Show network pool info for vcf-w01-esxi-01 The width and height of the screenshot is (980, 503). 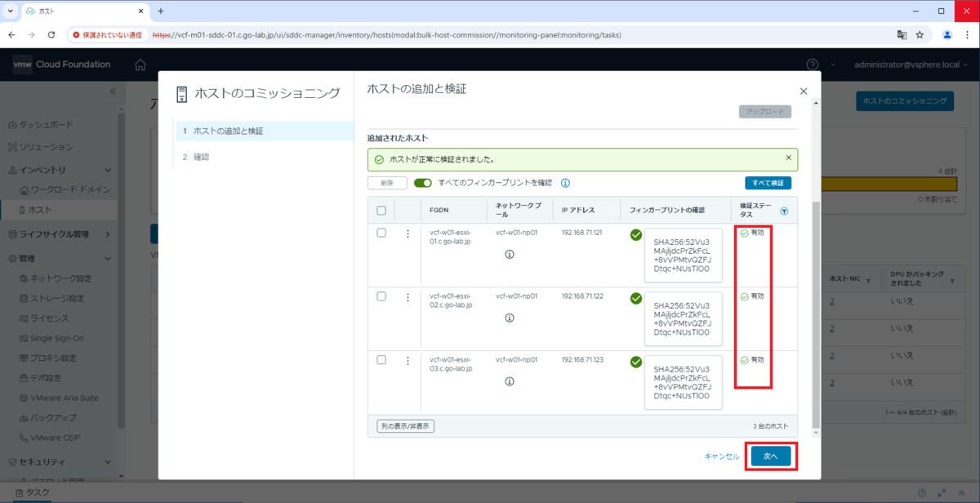510,254
